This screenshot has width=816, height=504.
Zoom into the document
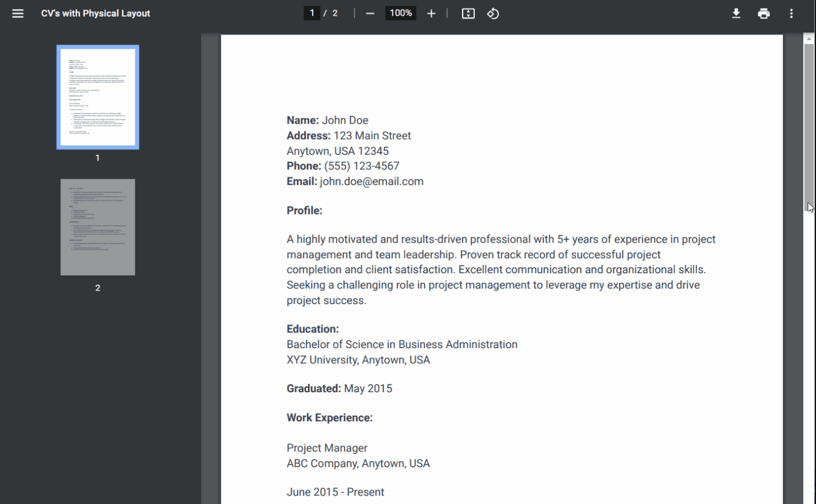[x=431, y=13]
